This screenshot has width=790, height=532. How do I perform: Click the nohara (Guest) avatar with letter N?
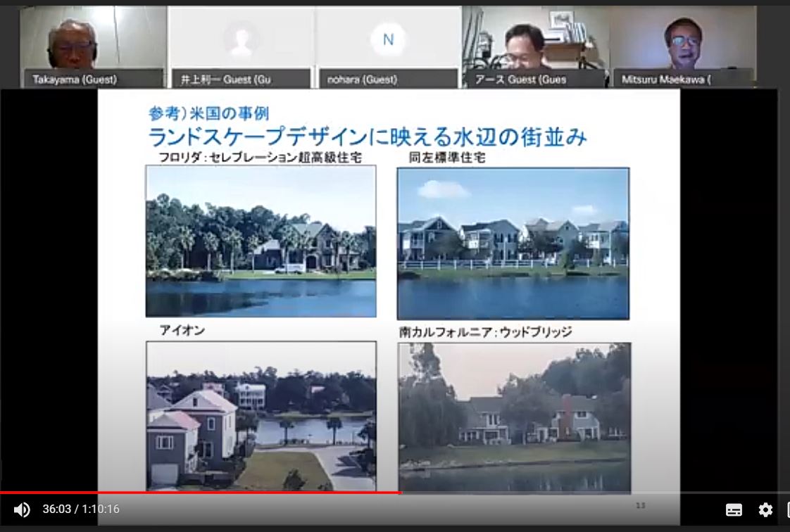point(388,39)
